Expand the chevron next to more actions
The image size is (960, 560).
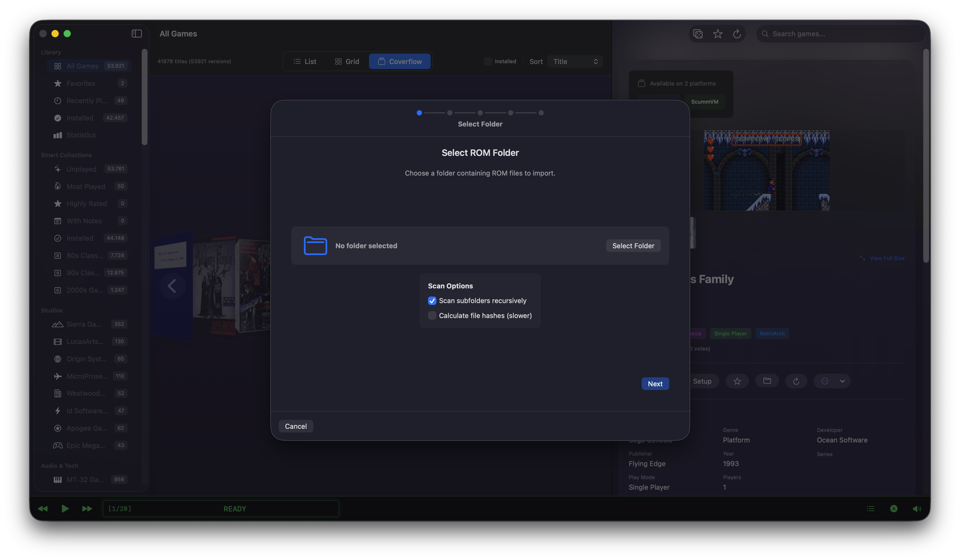click(842, 381)
